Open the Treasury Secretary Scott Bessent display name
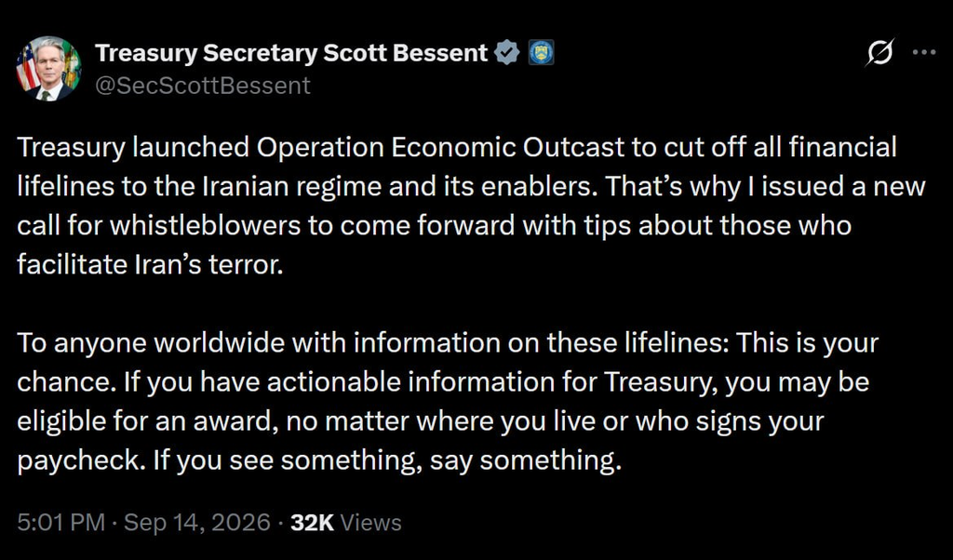Viewport: 953px width, 560px height. tap(291, 53)
